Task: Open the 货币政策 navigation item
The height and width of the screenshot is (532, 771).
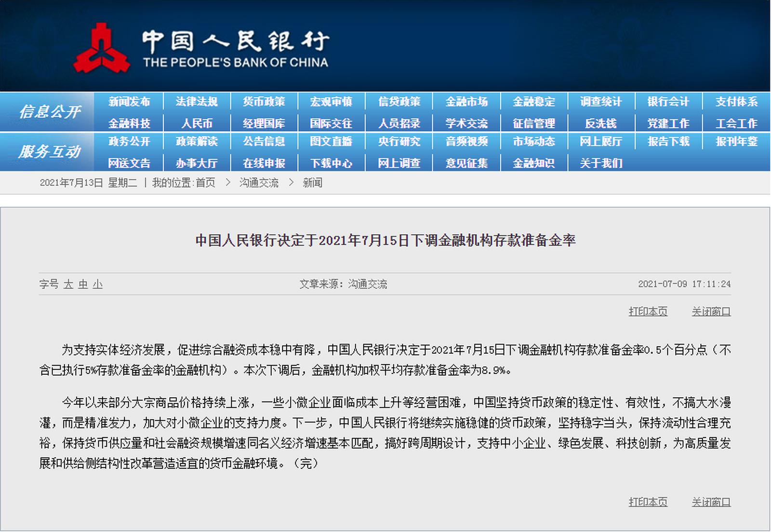Action: tap(264, 102)
